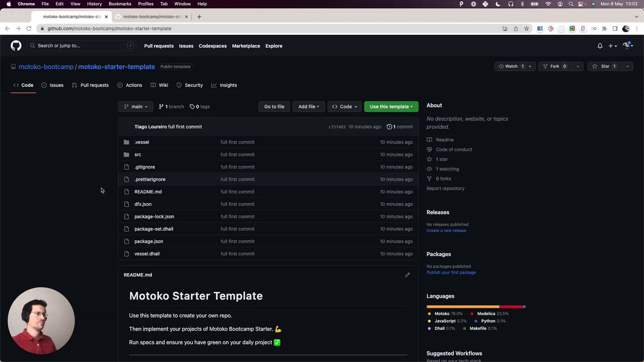Viewport: 644px width, 362px height.
Task: Open the .vessel folder
Action: 141,142
